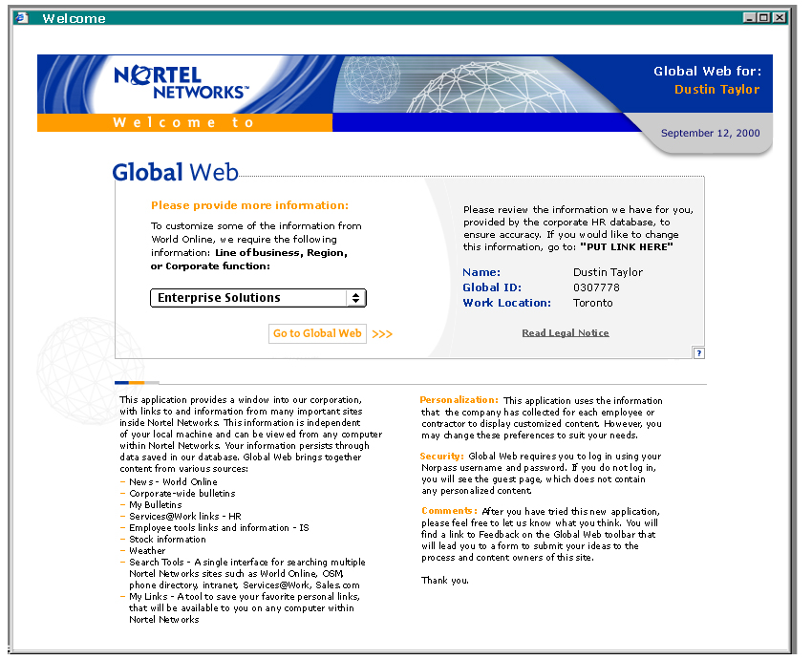Click the September 12, 2000 date tab
Image resolution: width=812 pixels, height=659 pixels.
pyautogui.click(x=710, y=134)
